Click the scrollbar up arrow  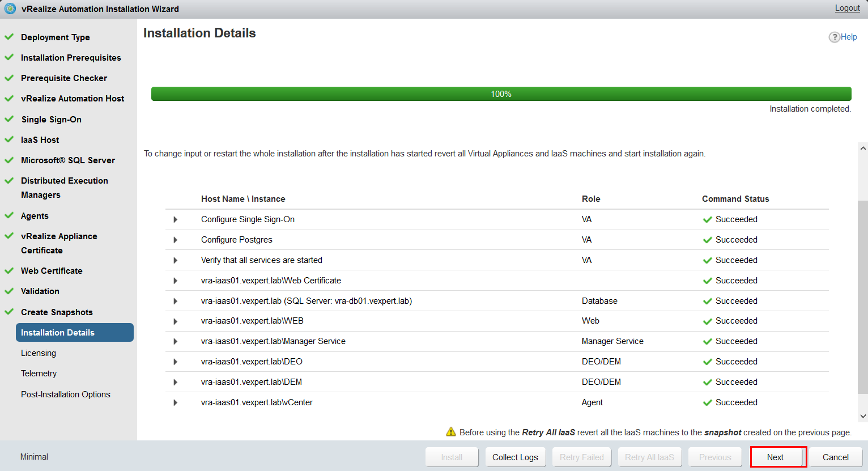click(x=863, y=148)
